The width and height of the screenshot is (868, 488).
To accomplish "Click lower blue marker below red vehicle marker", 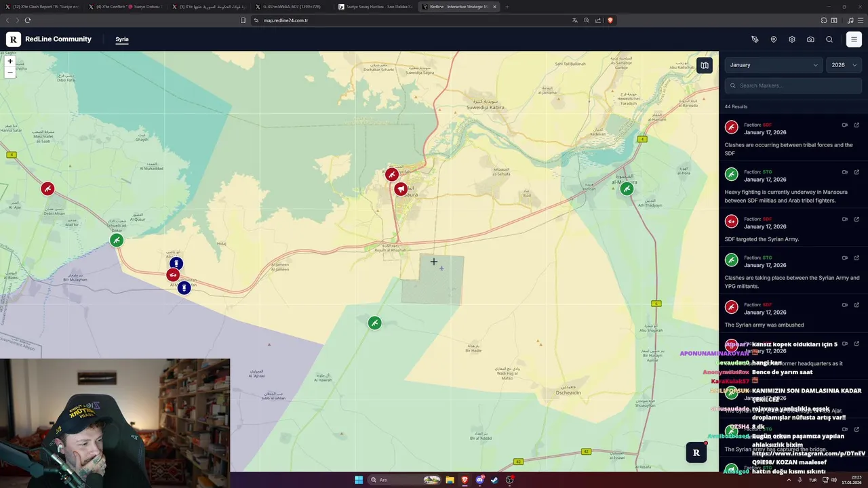I will click(184, 288).
